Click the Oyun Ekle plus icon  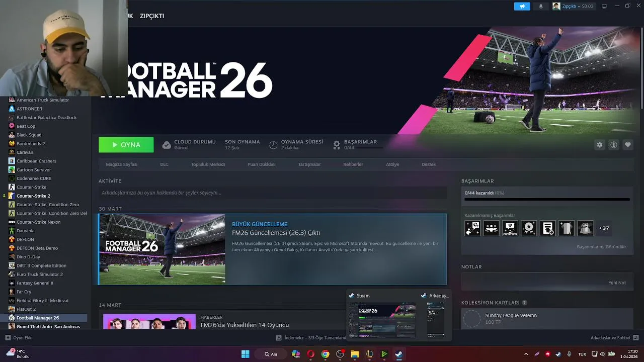click(x=8, y=338)
